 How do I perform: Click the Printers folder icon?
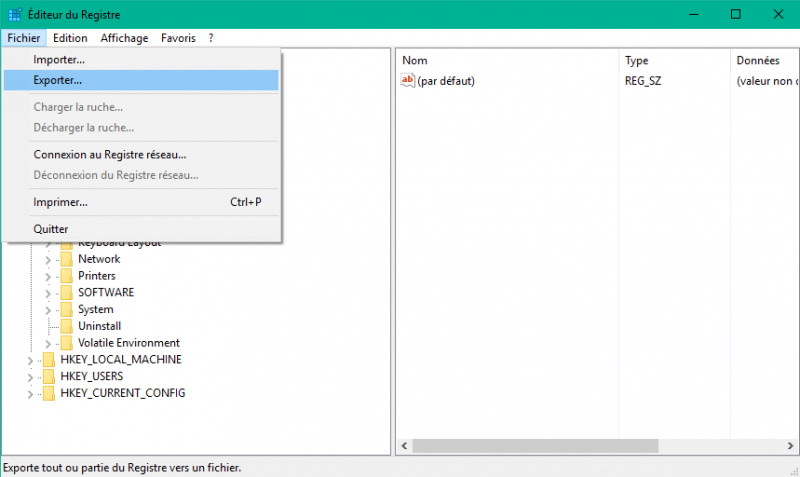pos(66,276)
